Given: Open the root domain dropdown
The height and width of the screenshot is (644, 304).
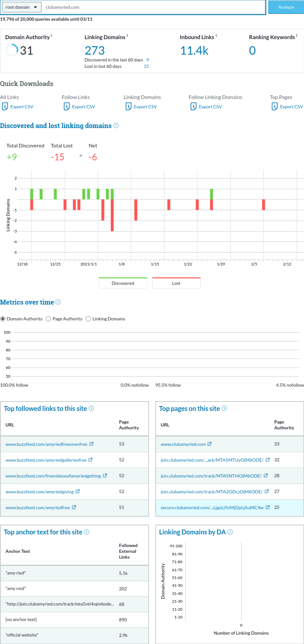Looking at the screenshot, I should [x=21, y=7].
